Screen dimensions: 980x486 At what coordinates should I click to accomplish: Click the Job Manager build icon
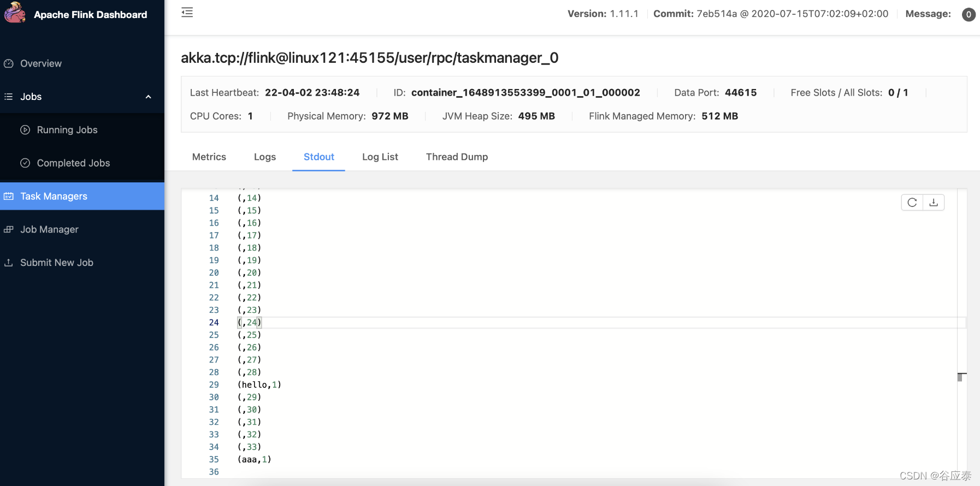pyautogui.click(x=9, y=229)
